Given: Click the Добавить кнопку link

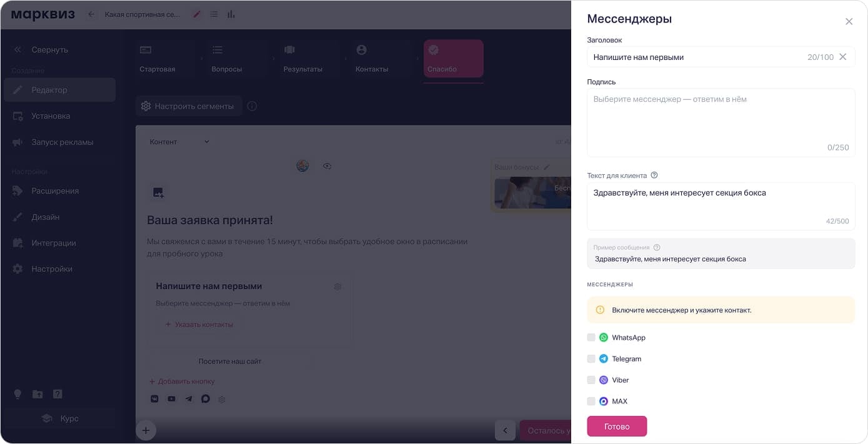Looking at the screenshot, I should (x=182, y=381).
